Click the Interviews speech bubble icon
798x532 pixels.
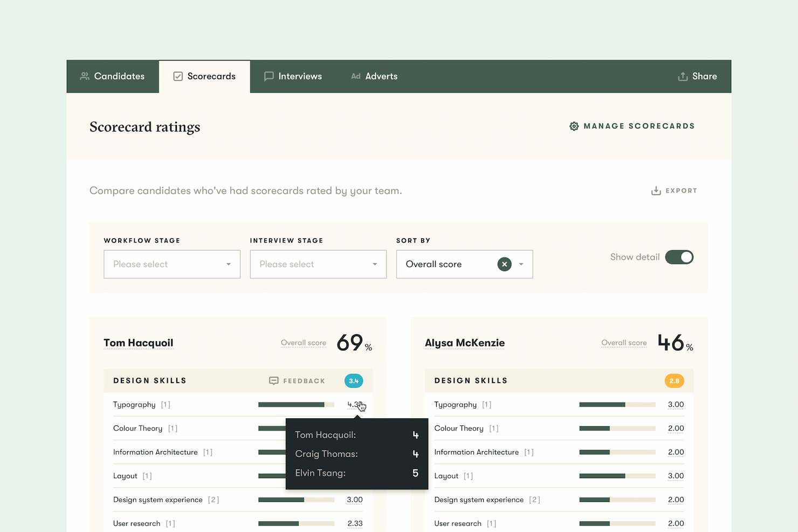(269, 76)
